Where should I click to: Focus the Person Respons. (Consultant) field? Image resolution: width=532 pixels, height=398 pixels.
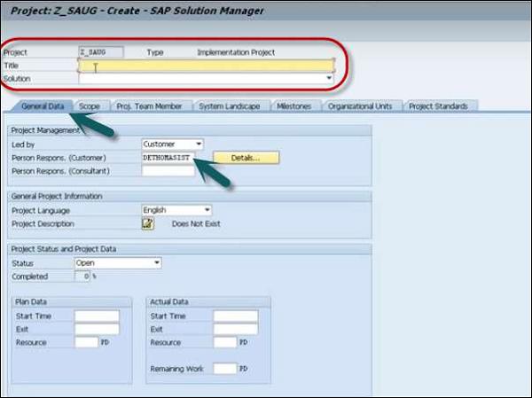point(168,171)
